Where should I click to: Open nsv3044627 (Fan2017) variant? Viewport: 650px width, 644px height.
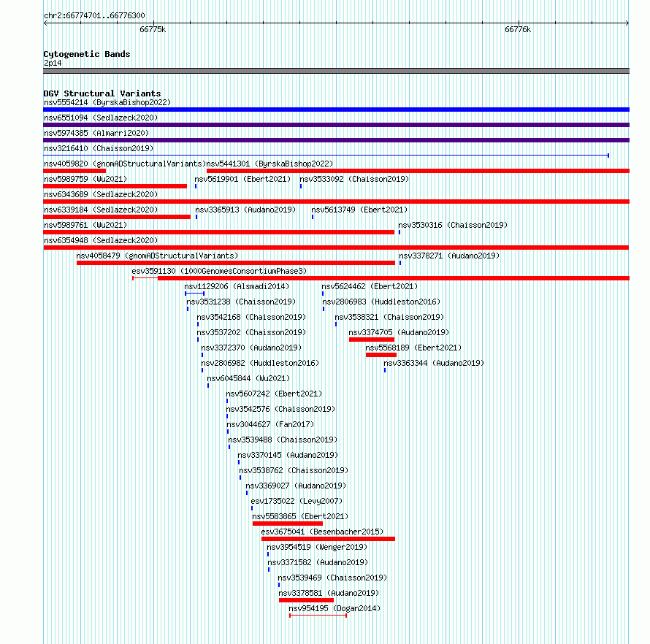pos(270,424)
